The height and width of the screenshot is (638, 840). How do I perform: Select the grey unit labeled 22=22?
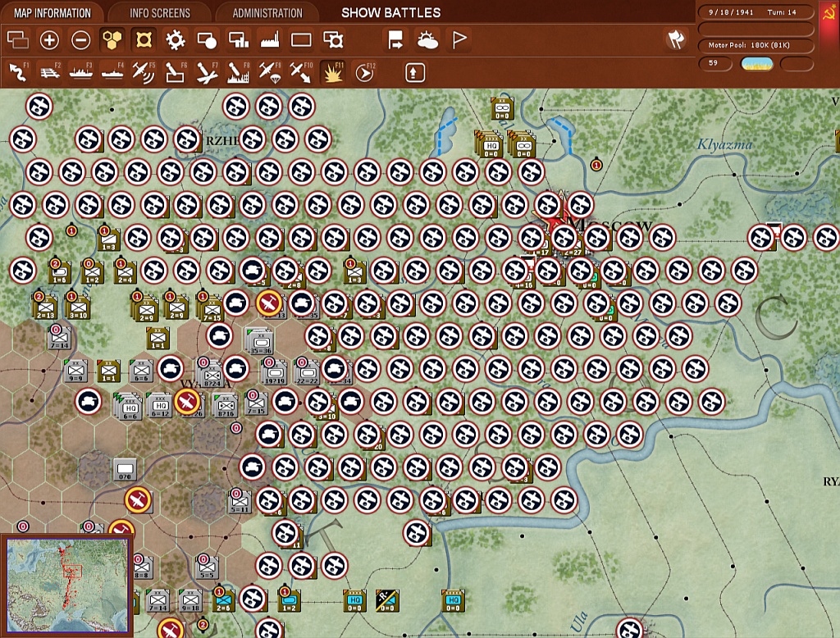[x=307, y=373]
